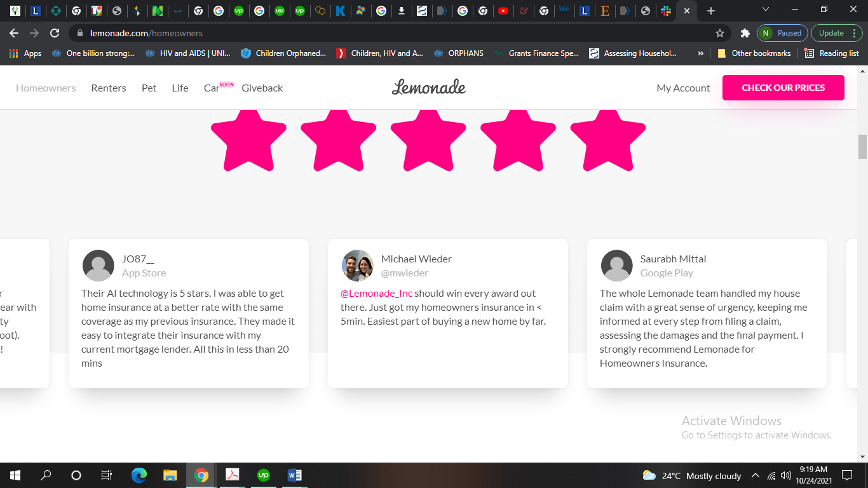Open the Assessing Househol... bookmark
The width and height of the screenshot is (868, 488).
coord(633,53)
